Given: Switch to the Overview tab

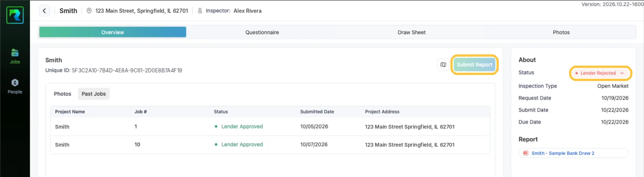Looking at the screenshot, I should click(113, 32).
